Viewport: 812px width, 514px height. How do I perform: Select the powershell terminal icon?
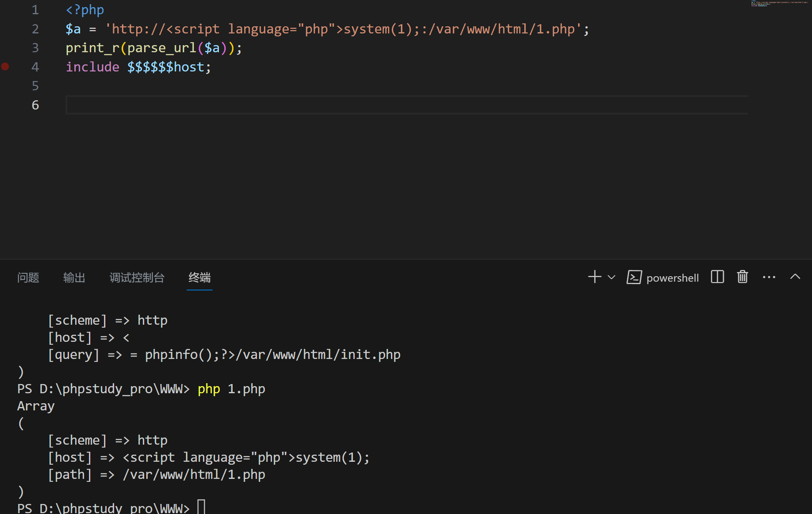point(634,277)
